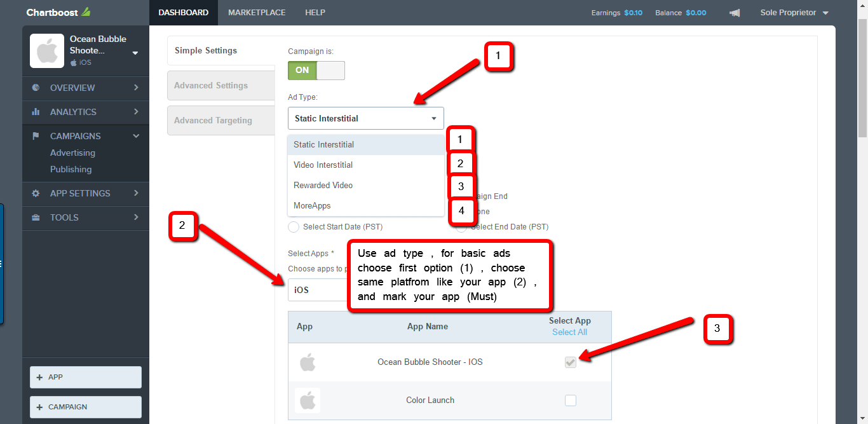Open the Advertising campaigns page
Image resolution: width=868 pixels, height=424 pixels.
tap(72, 153)
